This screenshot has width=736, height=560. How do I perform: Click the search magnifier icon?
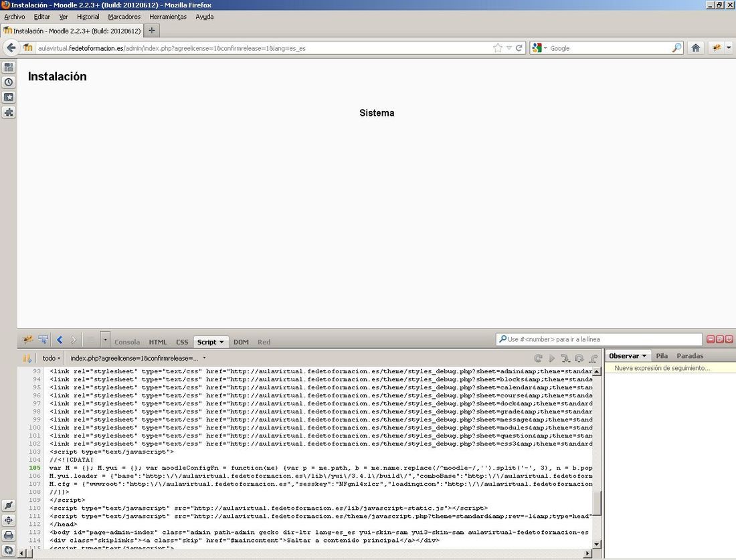(676, 48)
